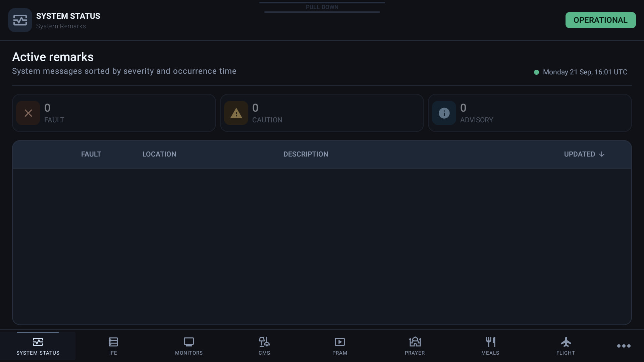Open the IFE tab icon
The image size is (644, 362).
point(113,342)
